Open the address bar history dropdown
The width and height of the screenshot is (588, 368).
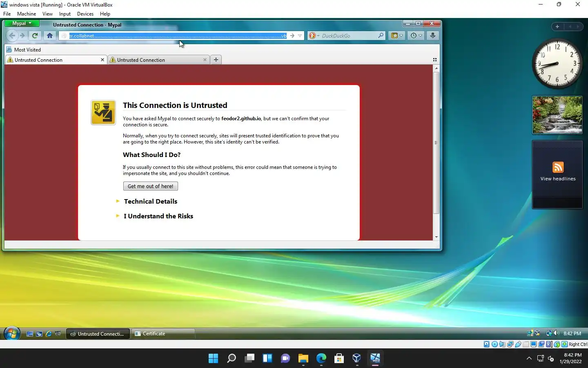[x=300, y=36]
